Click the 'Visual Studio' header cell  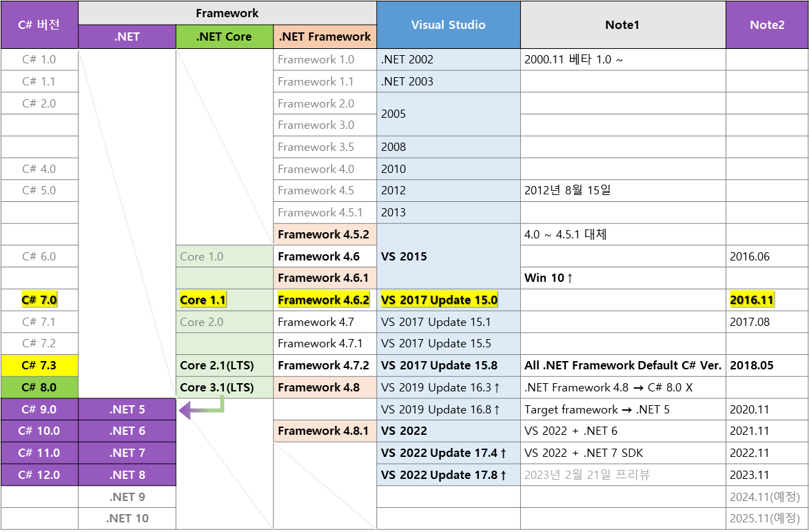point(449,25)
